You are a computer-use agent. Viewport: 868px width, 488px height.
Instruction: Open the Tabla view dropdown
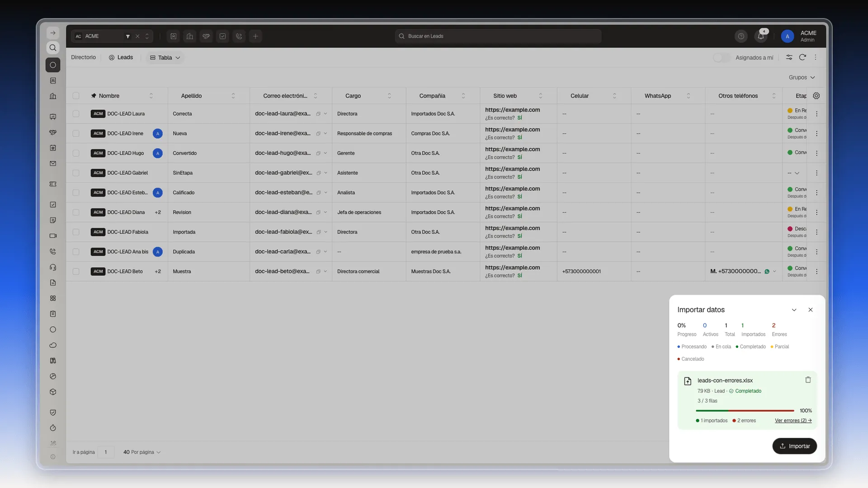(x=165, y=57)
